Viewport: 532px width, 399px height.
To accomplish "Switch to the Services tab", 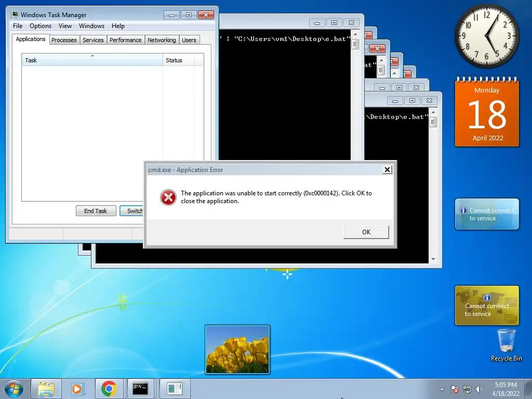I will (93, 40).
